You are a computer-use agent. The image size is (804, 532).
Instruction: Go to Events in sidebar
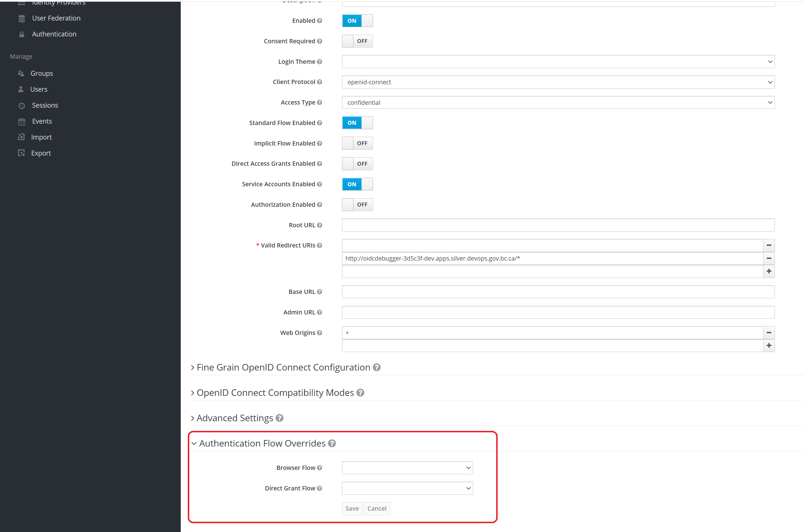tap(42, 121)
